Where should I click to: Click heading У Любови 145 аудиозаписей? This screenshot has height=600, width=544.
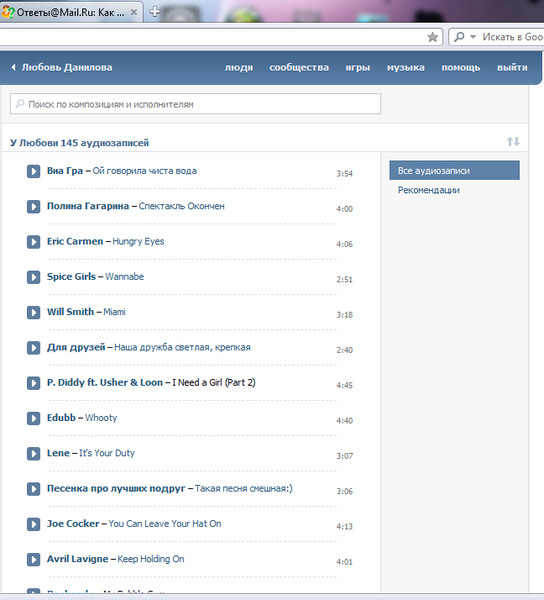click(x=80, y=143)
